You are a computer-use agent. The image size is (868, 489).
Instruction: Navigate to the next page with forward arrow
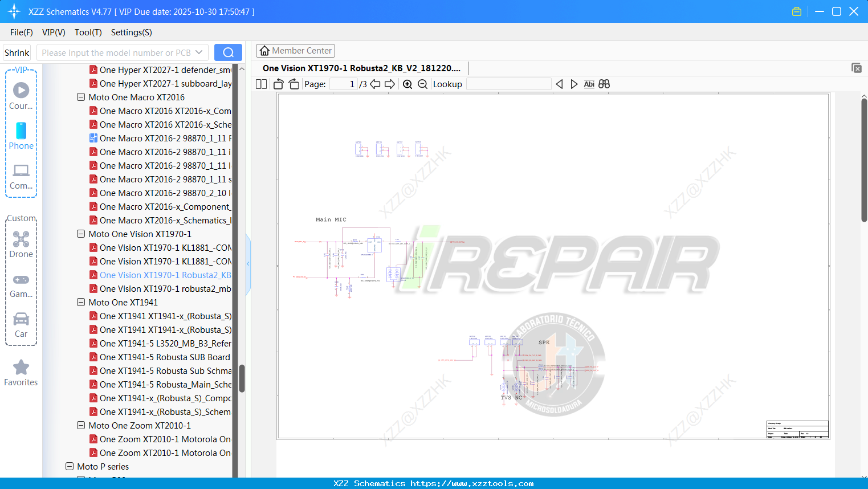click(390, 84)
